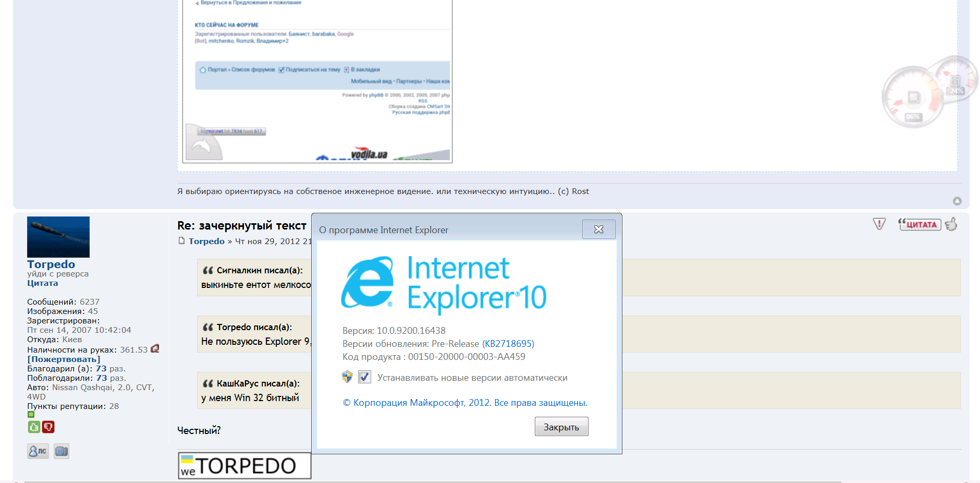Click the red thumbs-down reputation icon
The image size is (980, 483).
48,427
